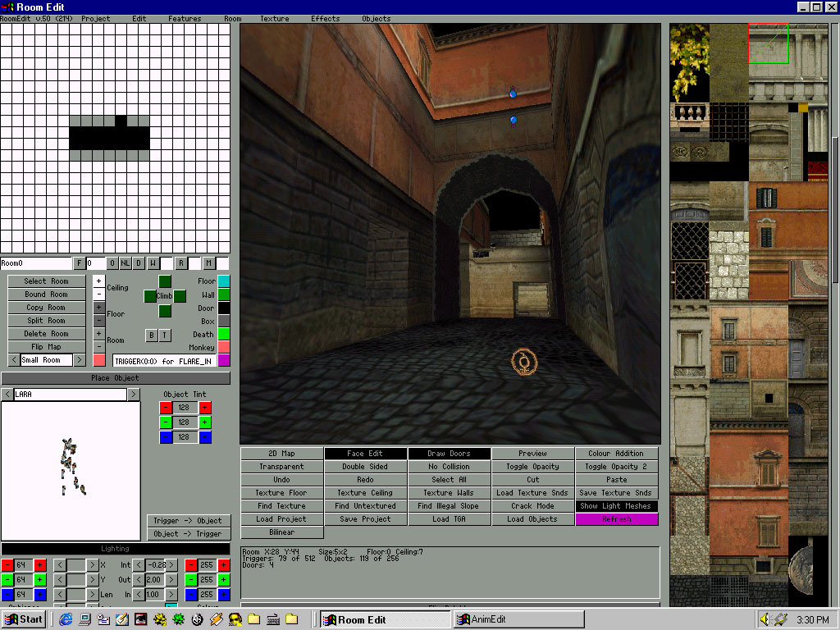Toggle Crack Mode

(x=532, y=506)
